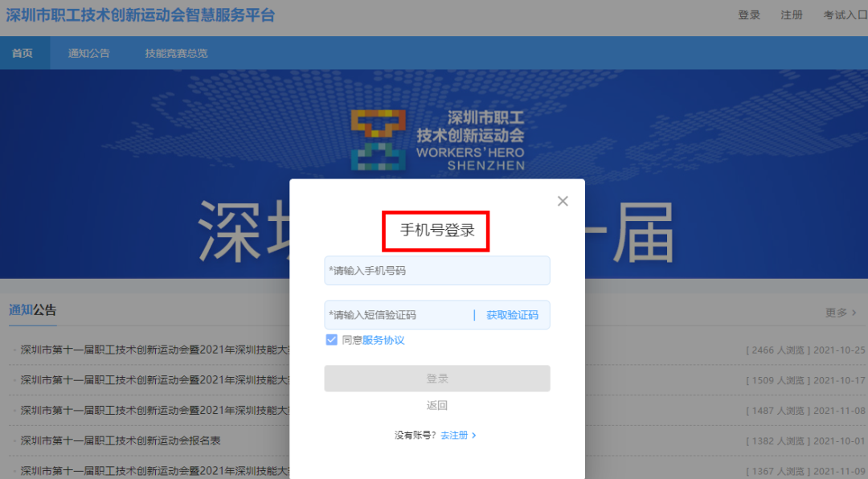
Task: Click 注册 in the top header
Action: (792, 15)
